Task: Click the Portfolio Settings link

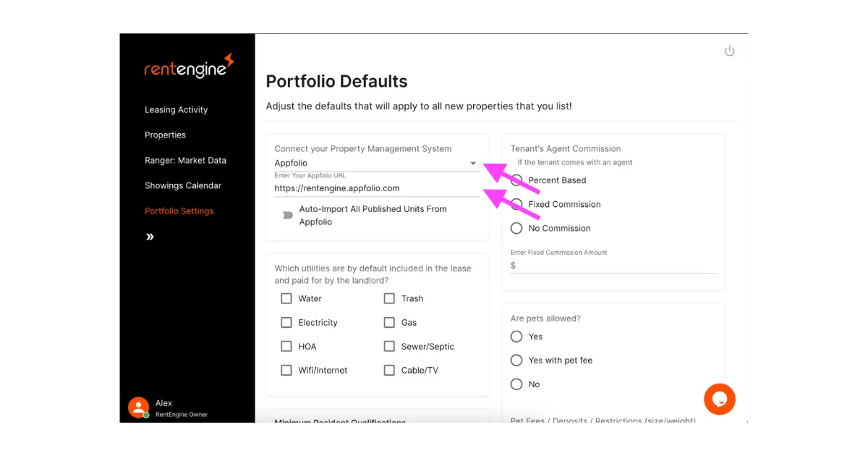Action: tap(179, 211)
